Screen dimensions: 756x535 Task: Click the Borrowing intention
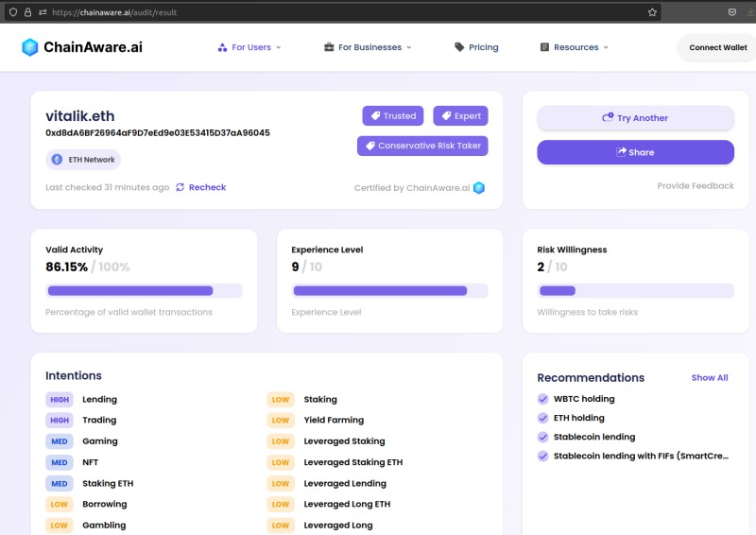(105, 504)
